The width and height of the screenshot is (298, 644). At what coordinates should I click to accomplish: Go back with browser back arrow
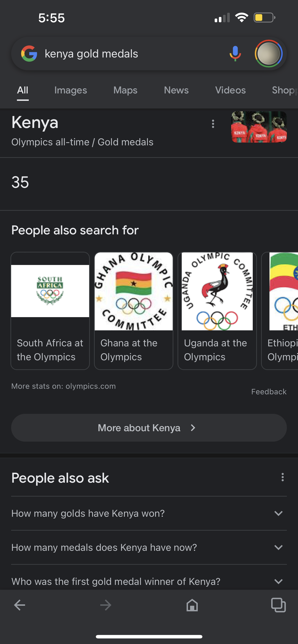pos(19,605)
